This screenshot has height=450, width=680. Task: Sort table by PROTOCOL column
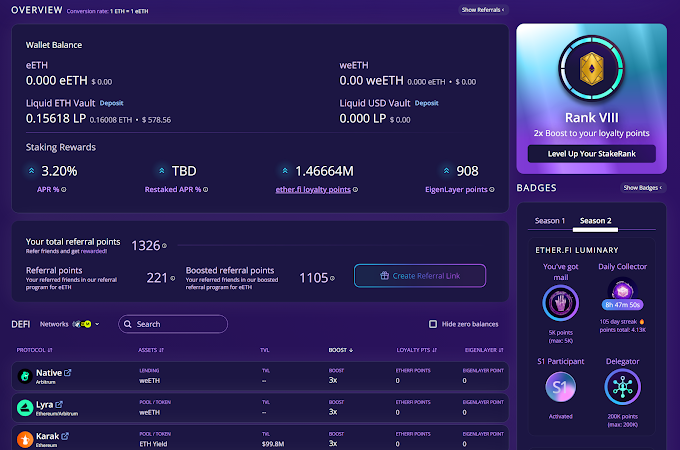click(34, 350)
